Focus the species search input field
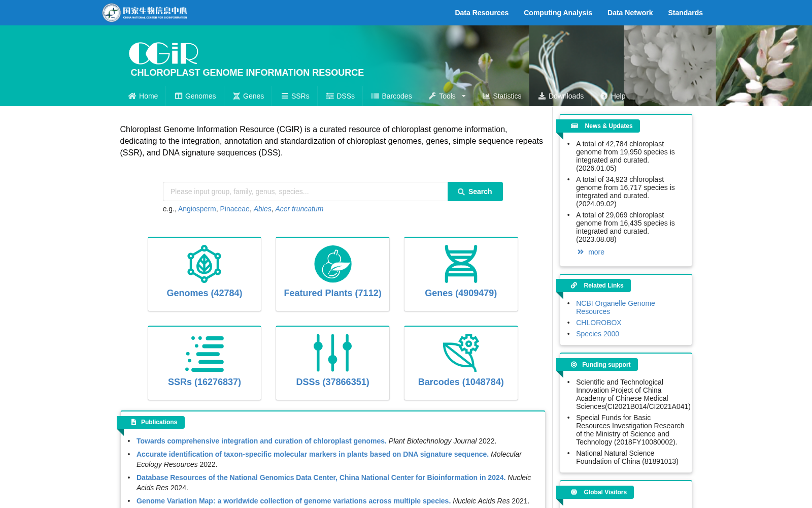 pos(305,192)
